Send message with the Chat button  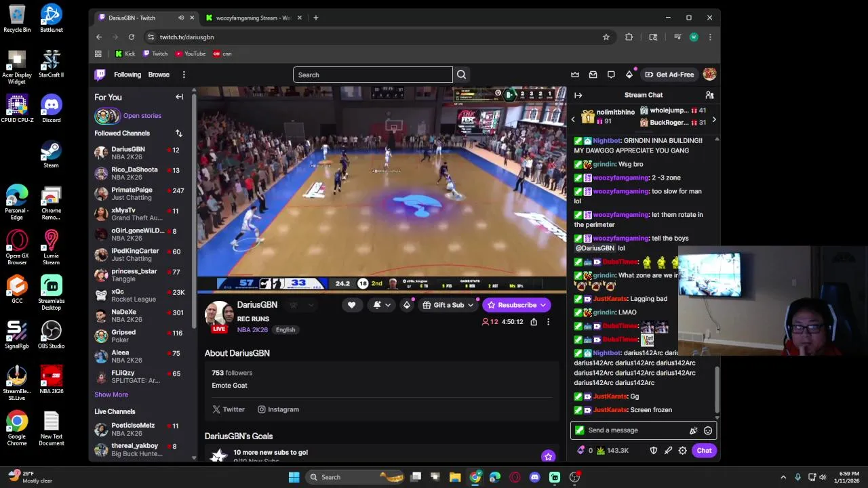704,451
